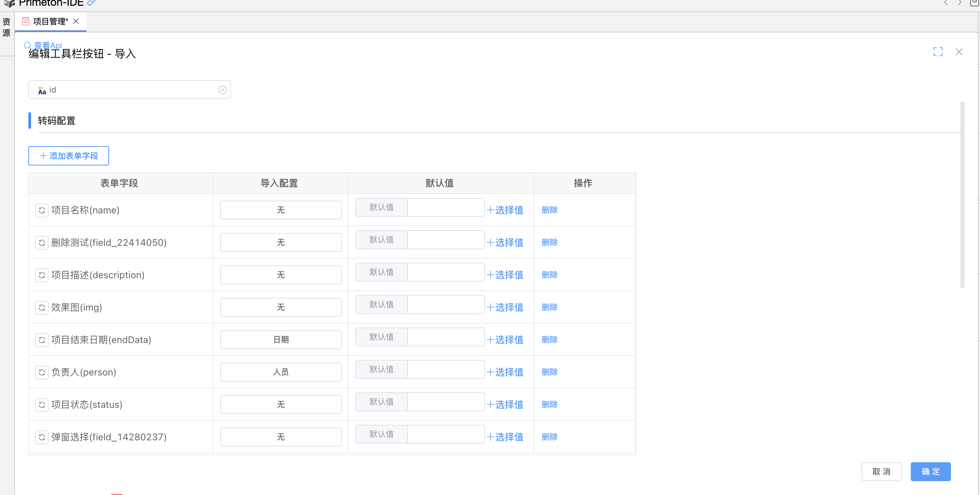Click refresh icon beside 效果图(img)
The image size is (980, 495).
click(x=42, y=307)
